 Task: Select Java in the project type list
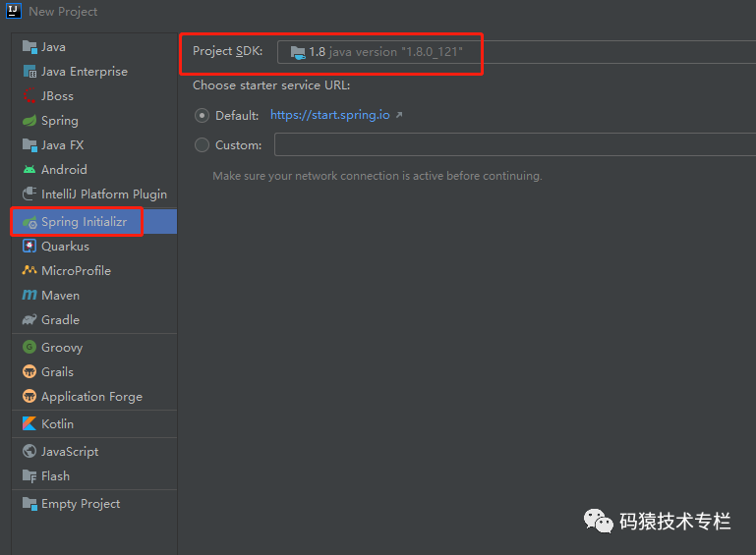(x=94, y=47)
